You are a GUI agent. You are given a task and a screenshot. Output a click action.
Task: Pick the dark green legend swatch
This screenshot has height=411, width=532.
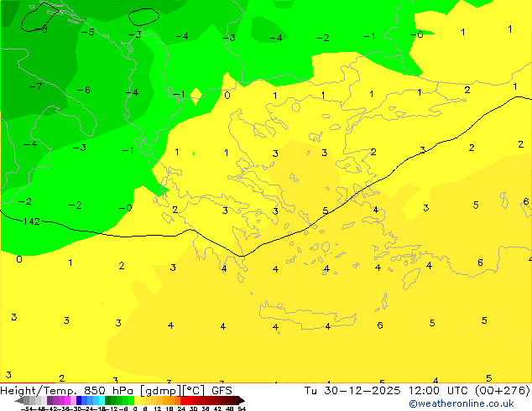point(108,400)
